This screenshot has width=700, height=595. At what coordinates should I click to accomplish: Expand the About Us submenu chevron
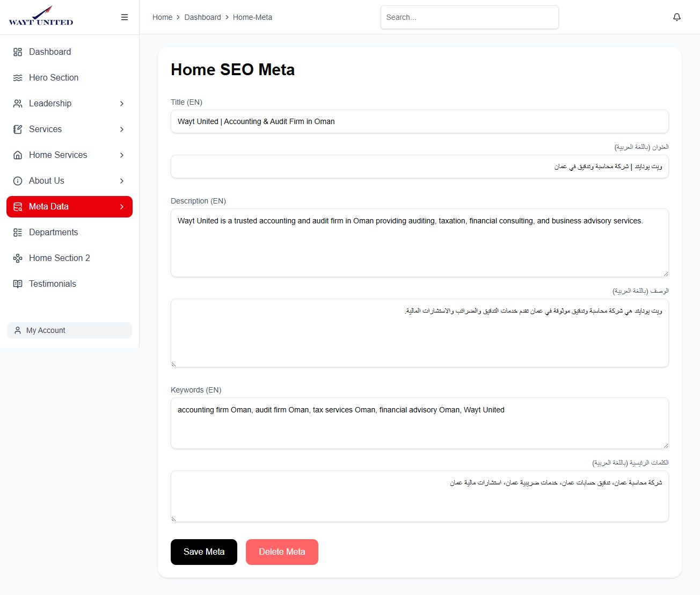coord(122,181)
